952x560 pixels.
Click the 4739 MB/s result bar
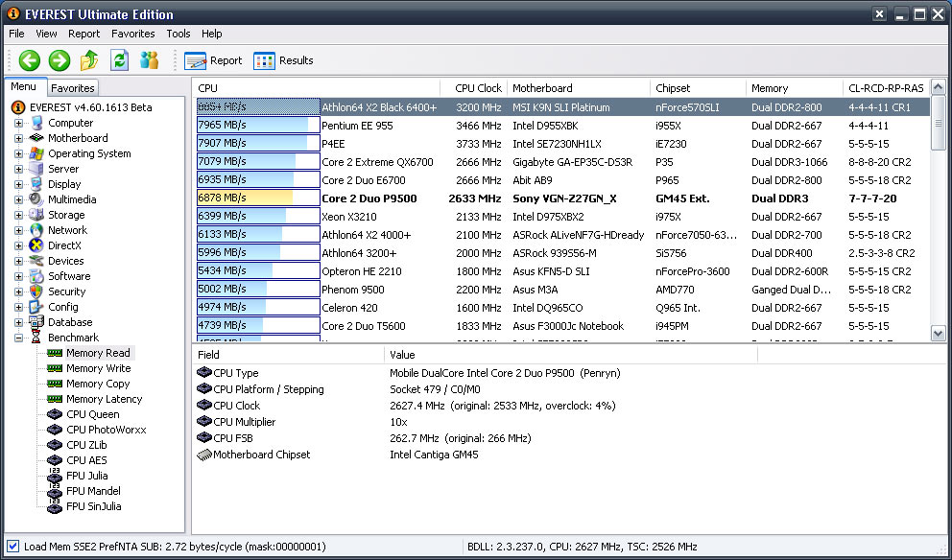coord(258,325)
